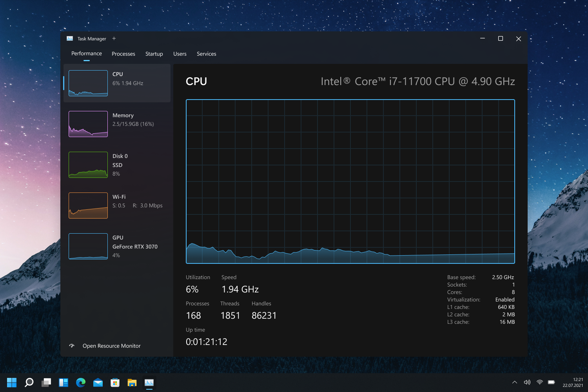
Task: Select the CPU graph in the sidebar
Action: pyautogui.click(x=117, y=83)
